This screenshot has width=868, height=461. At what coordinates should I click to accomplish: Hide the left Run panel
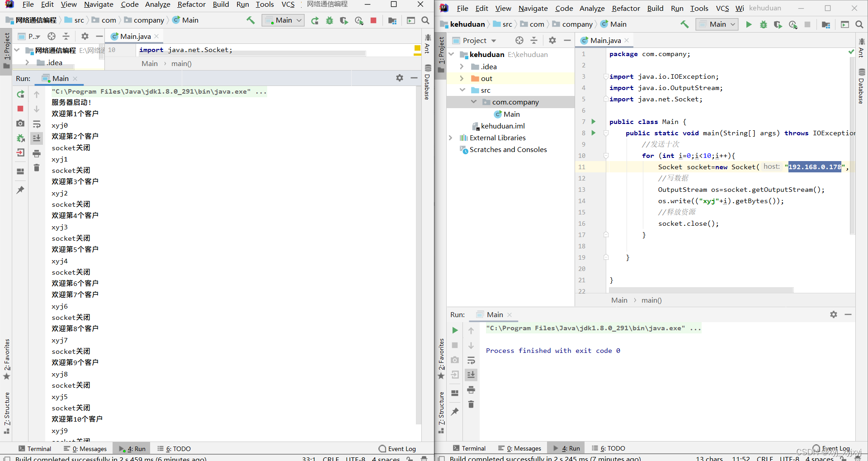point(414,78)
